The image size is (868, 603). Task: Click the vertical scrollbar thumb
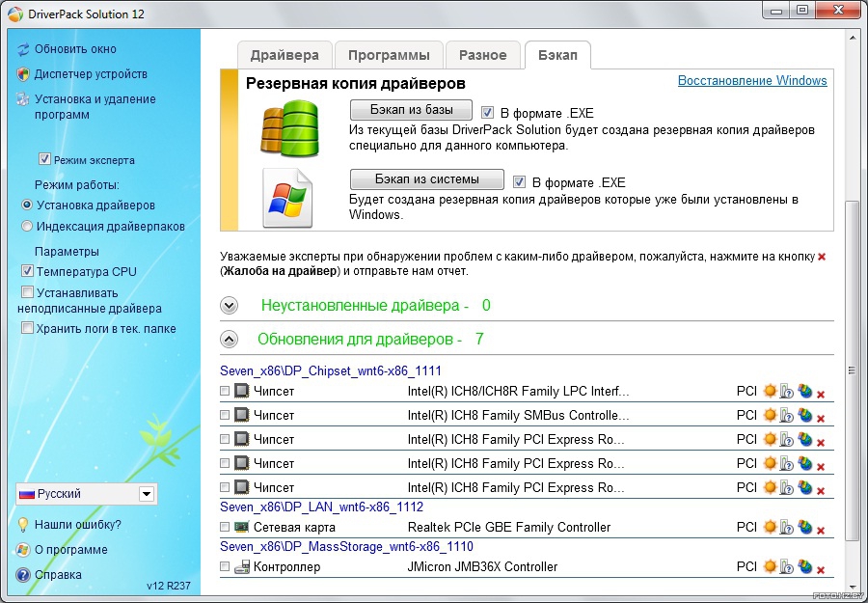(853, 370)
